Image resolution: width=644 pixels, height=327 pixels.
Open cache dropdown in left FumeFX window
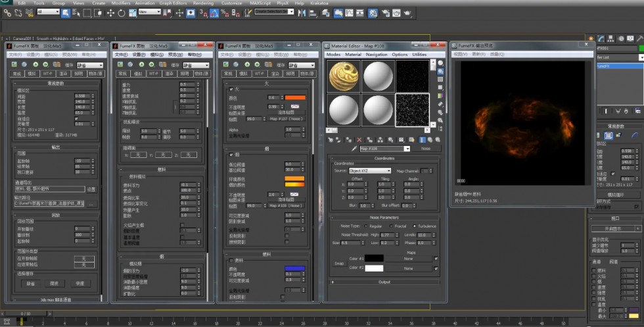tap(89, 65)
